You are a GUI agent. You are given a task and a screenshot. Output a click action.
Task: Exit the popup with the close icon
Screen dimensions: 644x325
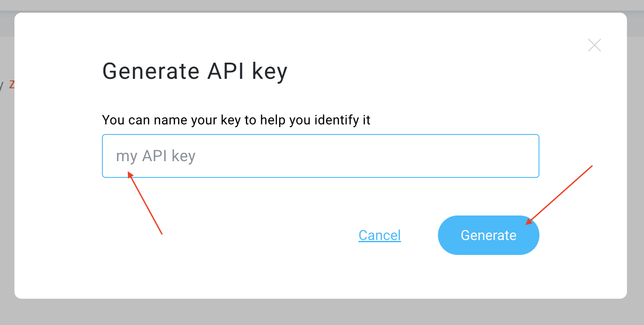(x=594, y=45)
